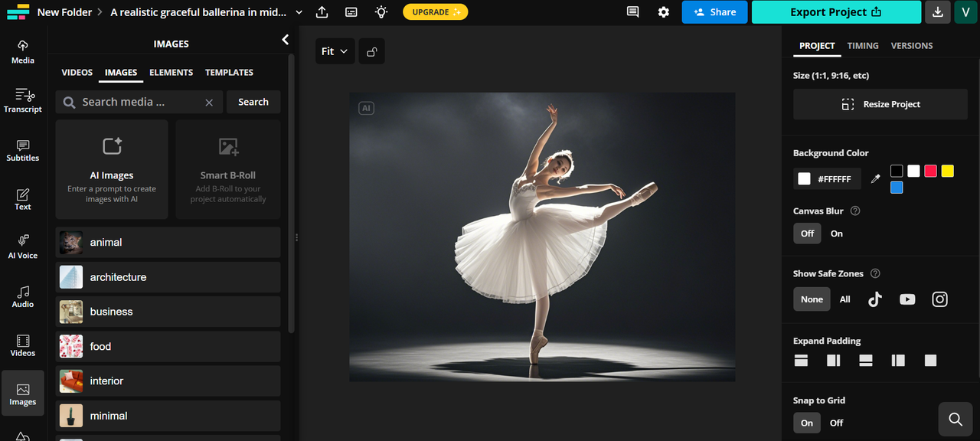The width and height of the screenshot is (980, 441).
Task: Open the user avatar V menu
Action: click(x=965, y=12)
